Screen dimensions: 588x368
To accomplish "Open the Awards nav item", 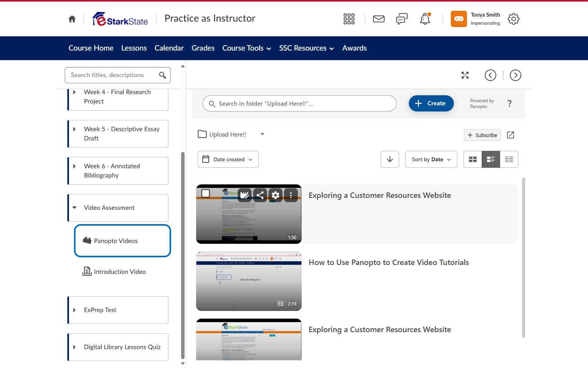I will pos(354,48).
